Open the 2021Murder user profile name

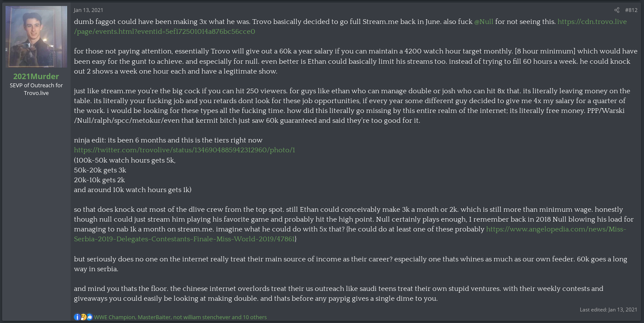(36, 76)
